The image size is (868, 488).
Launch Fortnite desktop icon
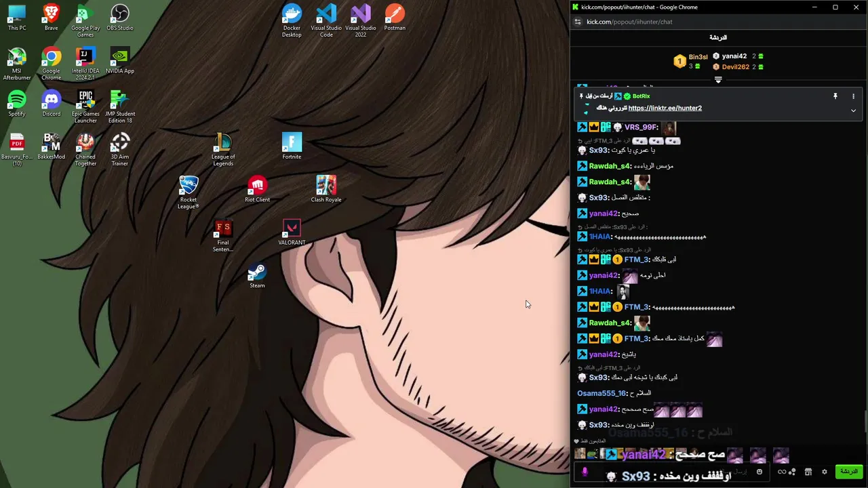coord(292,146)
